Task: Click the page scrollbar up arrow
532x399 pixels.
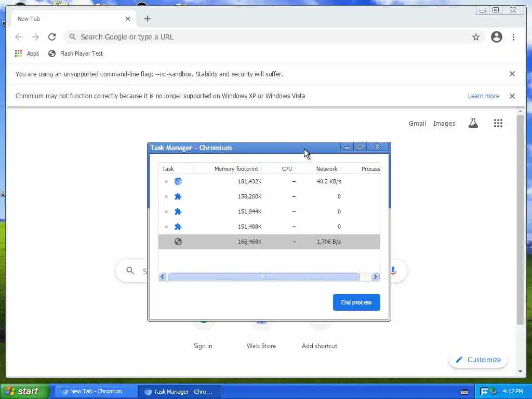Action: click(520, 111)
